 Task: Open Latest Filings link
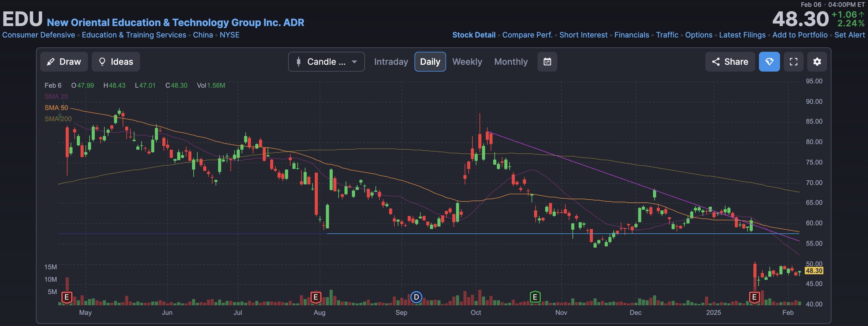click(742, 35)
